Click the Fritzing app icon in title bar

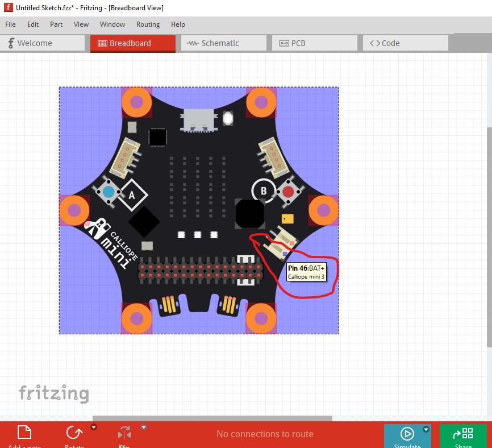coord(8,7)
